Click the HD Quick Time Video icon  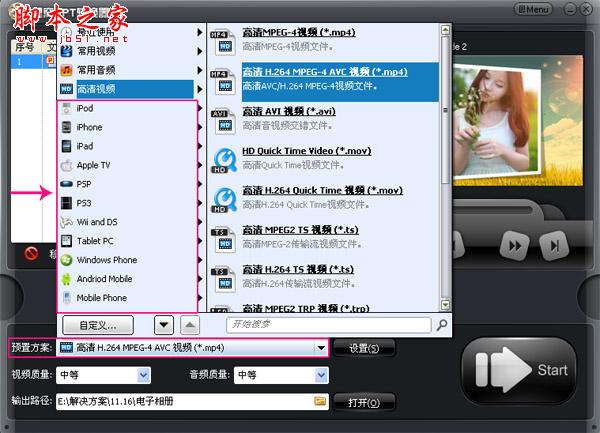click(x=223, y=161)
